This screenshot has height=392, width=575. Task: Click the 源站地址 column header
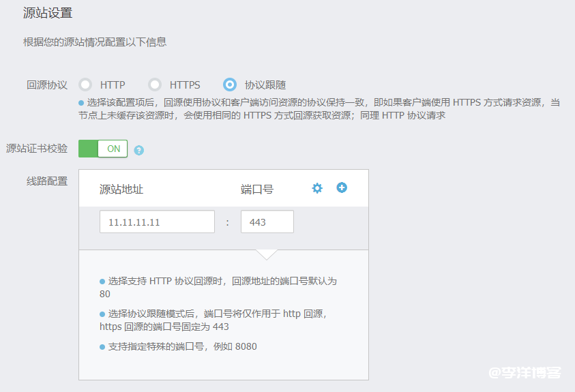(121, 189)
